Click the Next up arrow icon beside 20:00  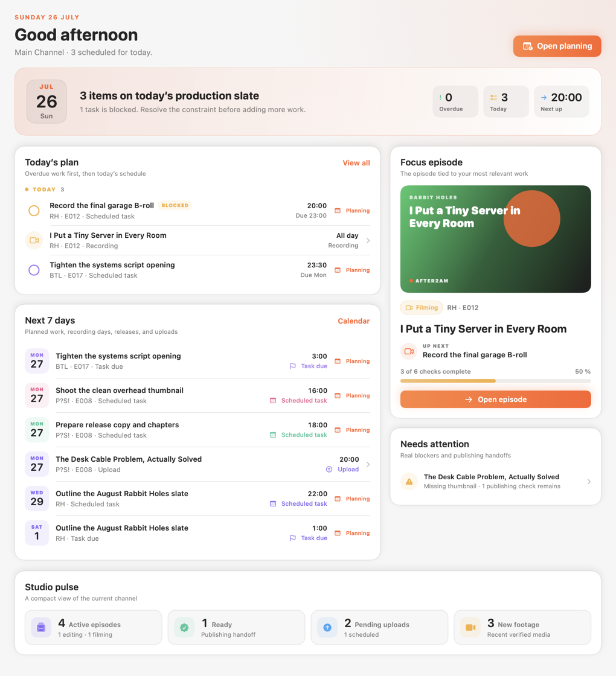(544, 98)
